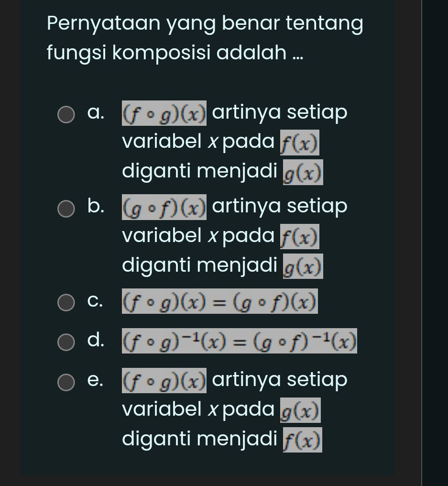
Task: Select the radio button for option d
Action: [66, 342]
